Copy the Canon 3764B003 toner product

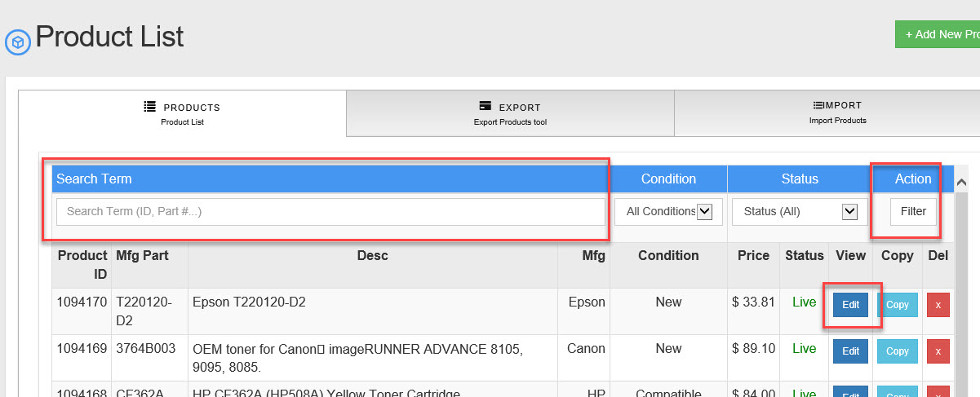click(897, 351)
